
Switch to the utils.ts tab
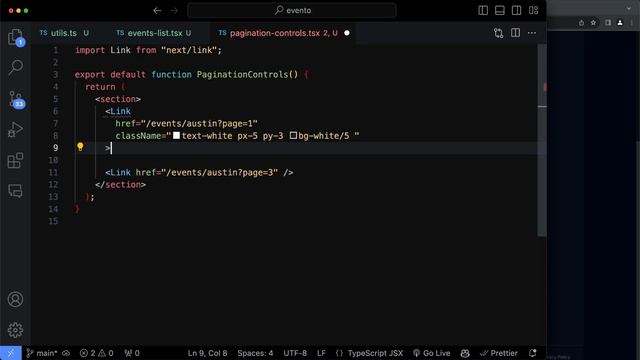[64, 33]
